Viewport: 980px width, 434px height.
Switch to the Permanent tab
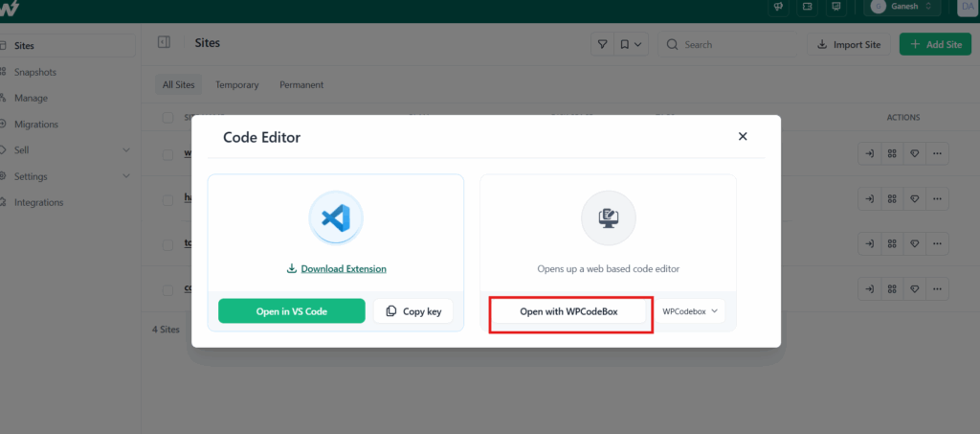301,84
